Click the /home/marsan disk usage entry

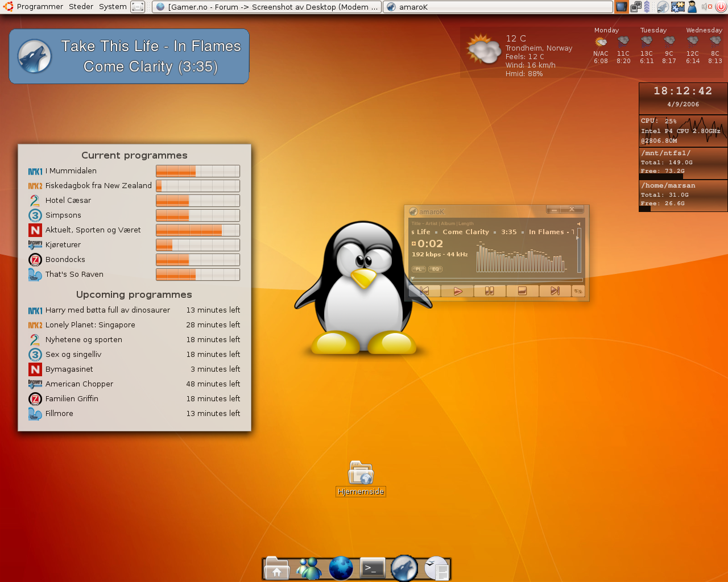pos(683,196)
